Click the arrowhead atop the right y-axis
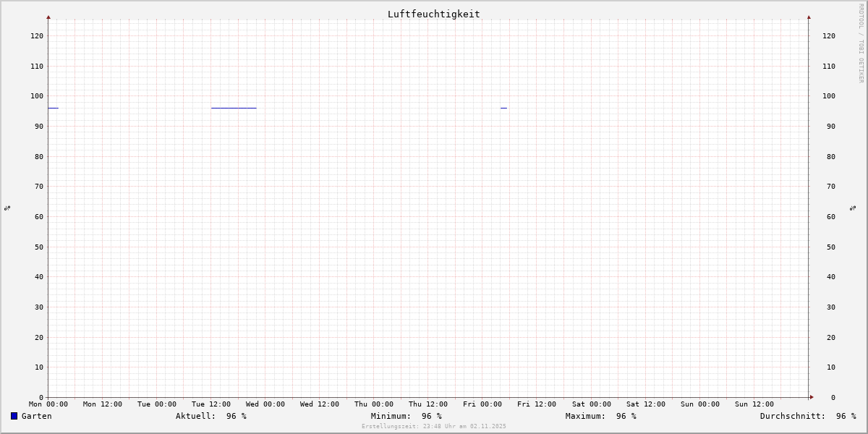The height and width of the screenshot is (434, 868). (x=809, y=17)
